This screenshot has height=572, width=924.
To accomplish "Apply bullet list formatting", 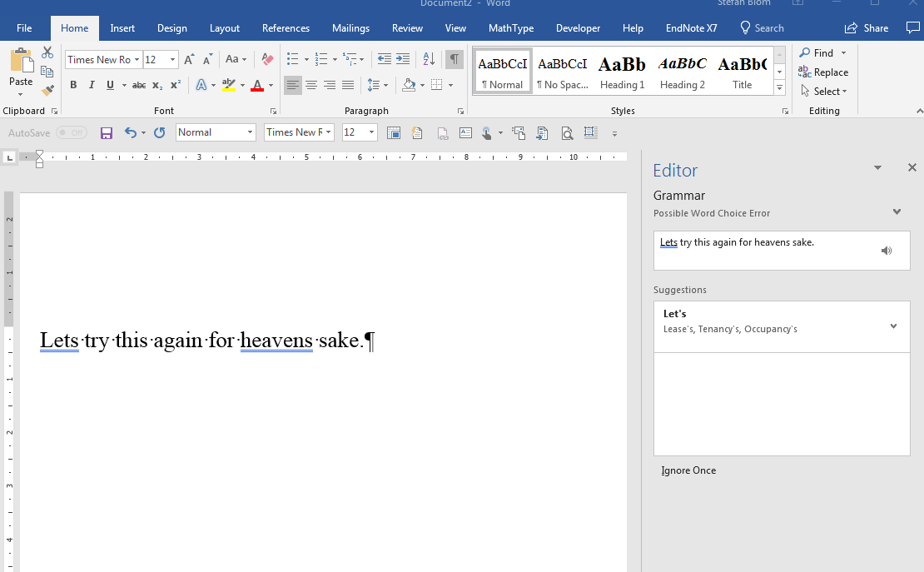I will [x=292, y=59].
